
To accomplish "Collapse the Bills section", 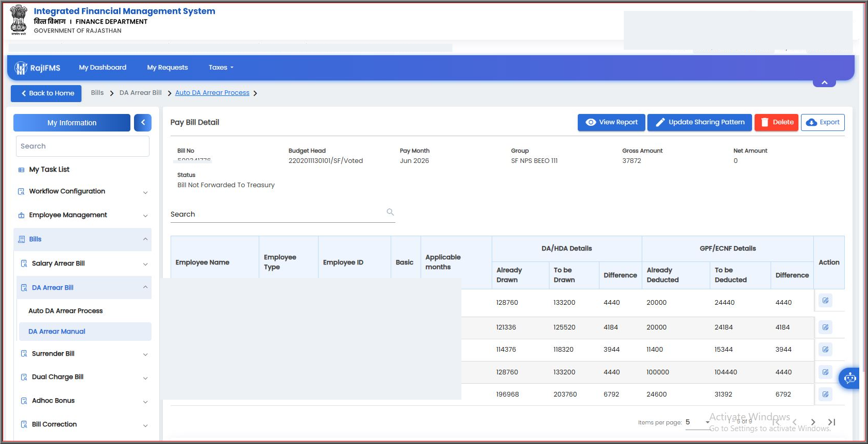I will (x=82, y=239).
